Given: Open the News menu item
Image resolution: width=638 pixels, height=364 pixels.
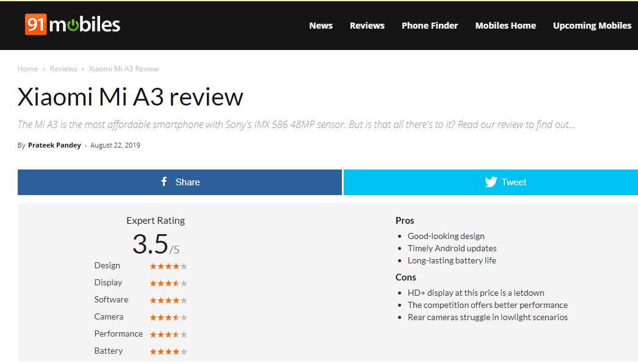Looking at the screenshot, I should [x=321, y=26].
